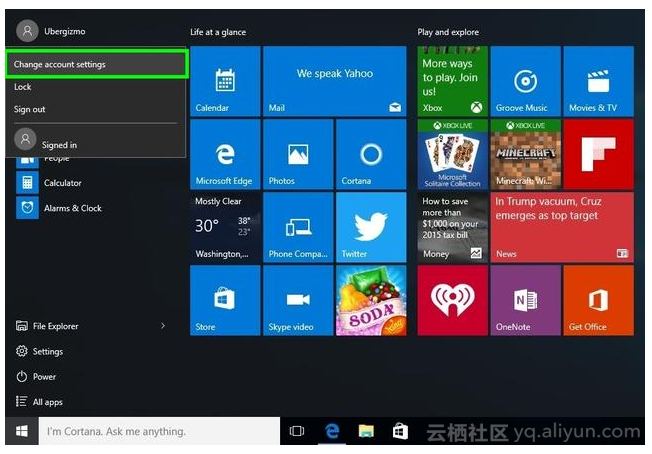Screen dimensions: 652x454
Task: Expand the File Explorer jump list arrow
Action: (x=163, y=326)
